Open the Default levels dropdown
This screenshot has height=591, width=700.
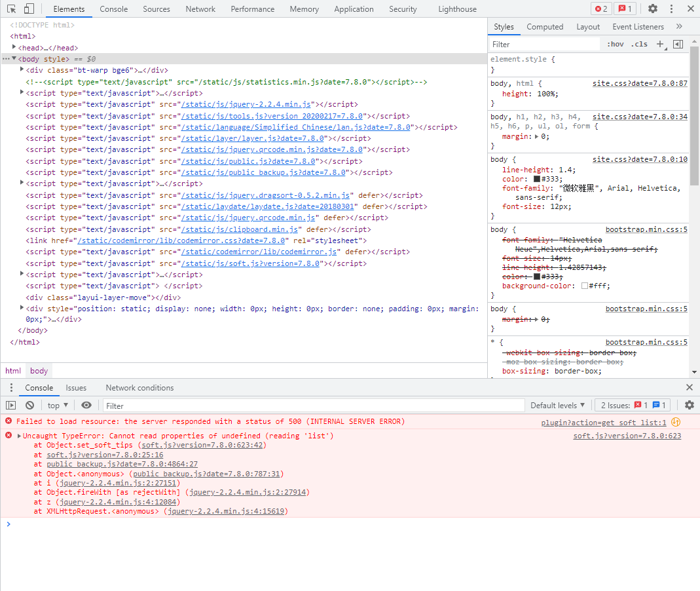pos(557,405)
